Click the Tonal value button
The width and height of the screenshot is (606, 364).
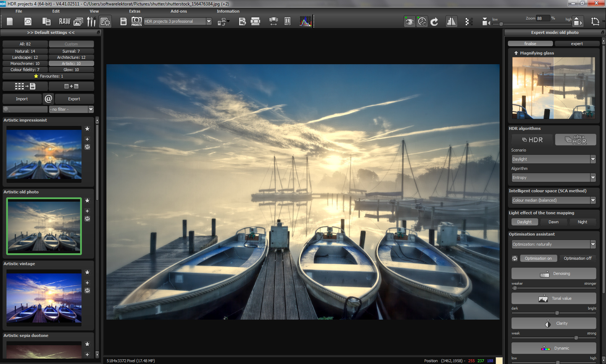[x=554, y=298]
